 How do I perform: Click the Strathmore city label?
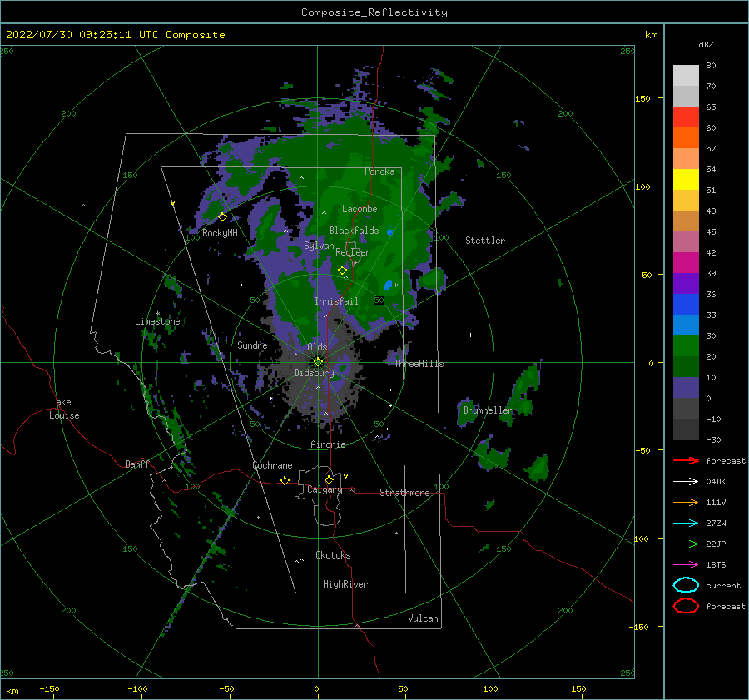coord(404,493)
